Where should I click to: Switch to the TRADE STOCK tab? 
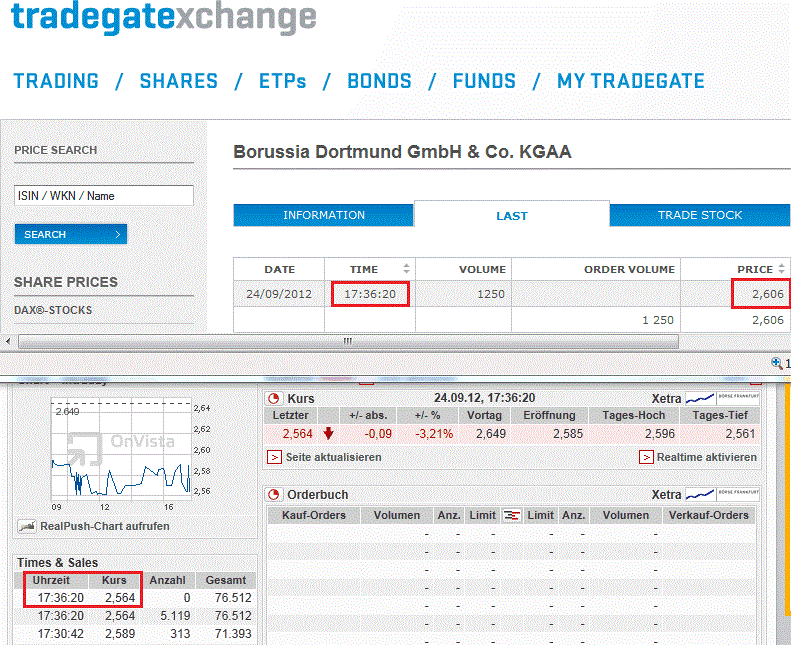coord(699,215)
